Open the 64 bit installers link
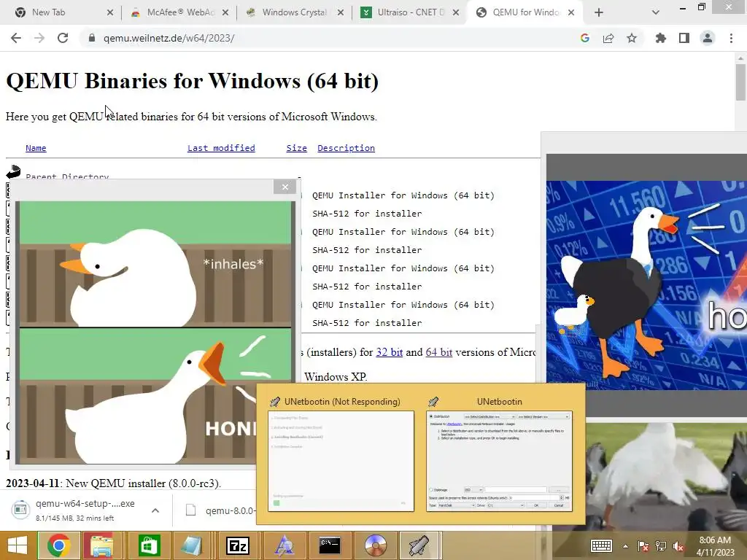Viewport: 747px width, 560px height. (x=438, y=352)
